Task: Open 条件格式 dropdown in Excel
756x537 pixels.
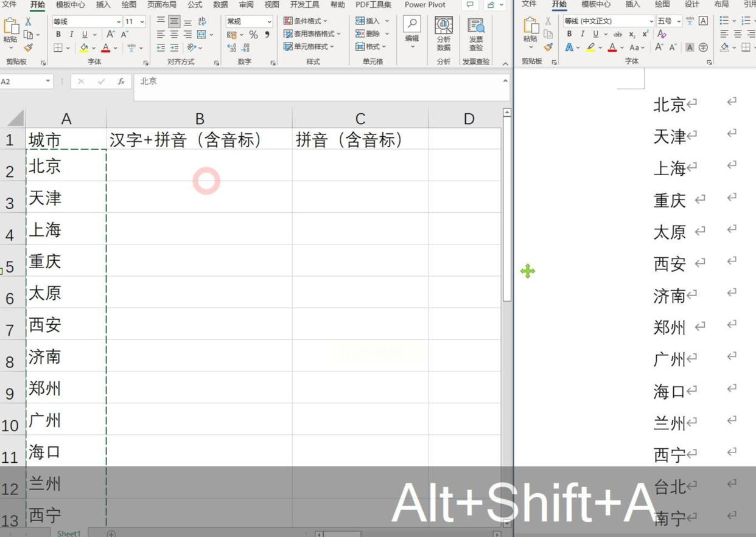Action: tap(306, 21)
